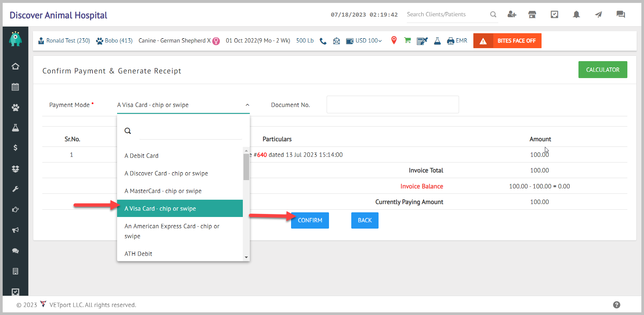This screenshot has width=644, height=315.
Task: Click the Invoice Balance label
Action: [x=421, y=186]
